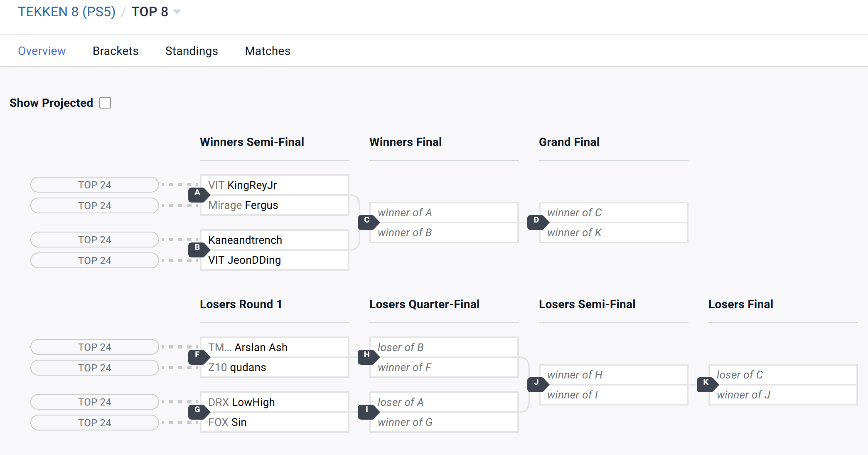Click match J badge in Losers Semi-Final
This screenshot has height=455, width=868.
537,383
